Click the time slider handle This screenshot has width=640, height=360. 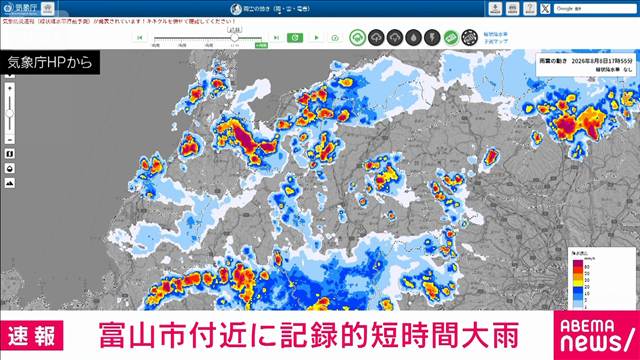[x=234, y=38]
